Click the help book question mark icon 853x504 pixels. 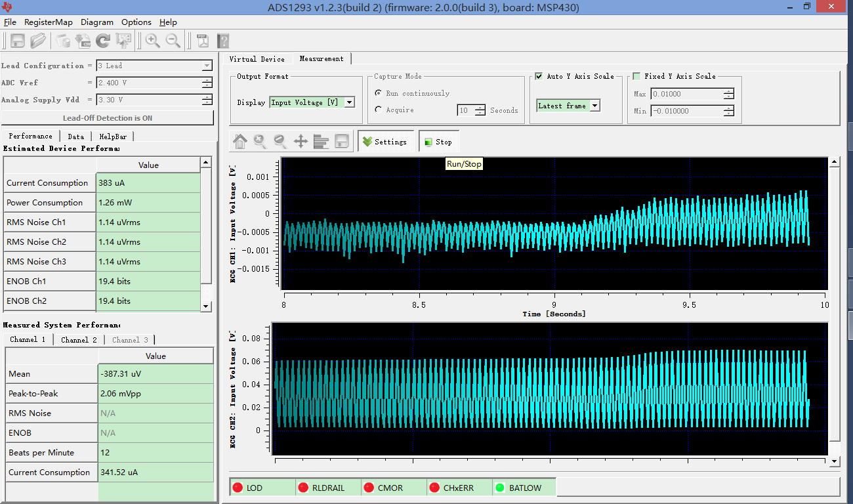click(x=223, y=41)
